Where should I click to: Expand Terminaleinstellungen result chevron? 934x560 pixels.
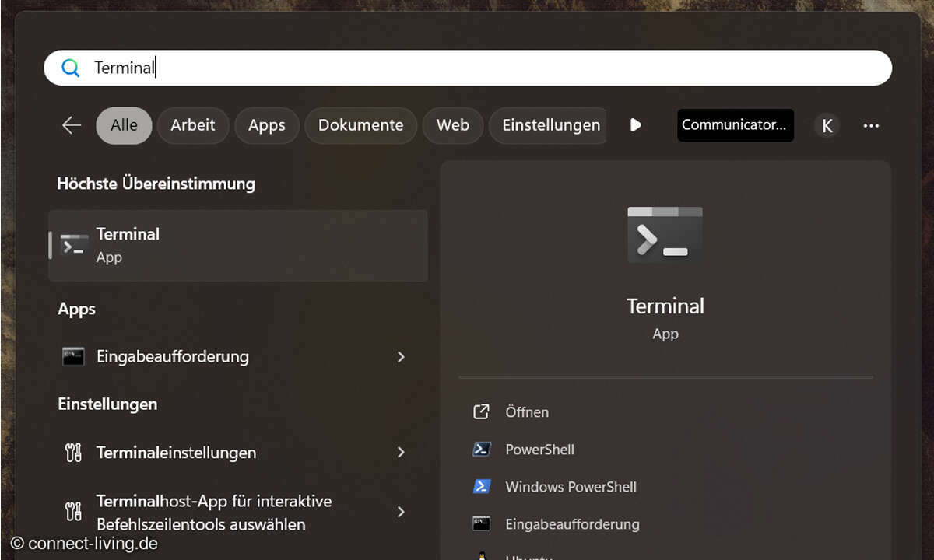[x=401, y=452]
